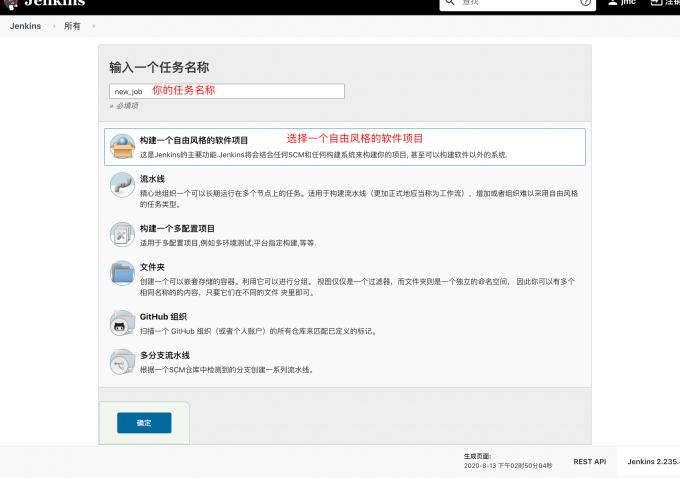
Task: Click the GitHub 组织 octocat icon
Action: pos(122,323)
